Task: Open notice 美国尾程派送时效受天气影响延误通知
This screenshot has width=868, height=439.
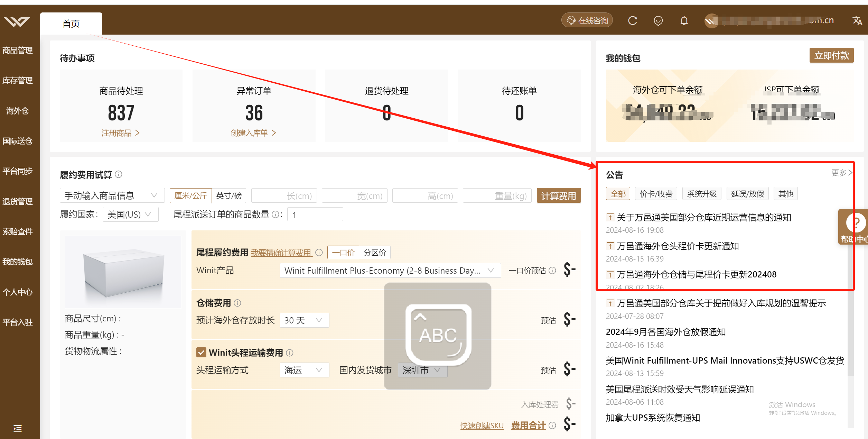Action: pyautogui.click(x=680, y=390)
